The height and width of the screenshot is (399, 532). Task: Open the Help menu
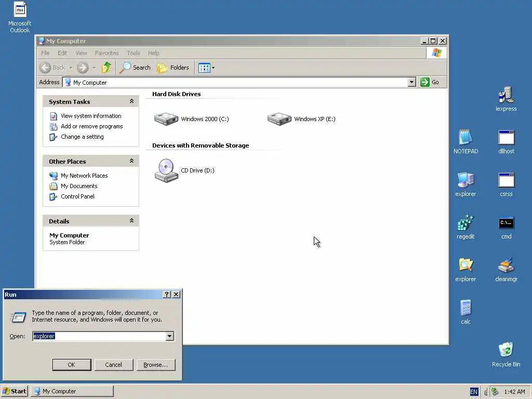[x=153, y=53]
